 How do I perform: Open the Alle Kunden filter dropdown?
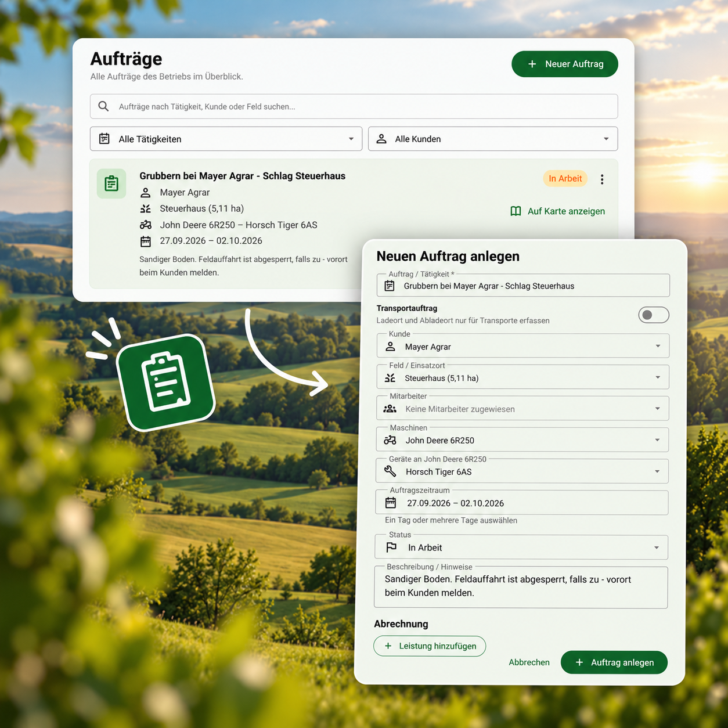click(493, 139)
